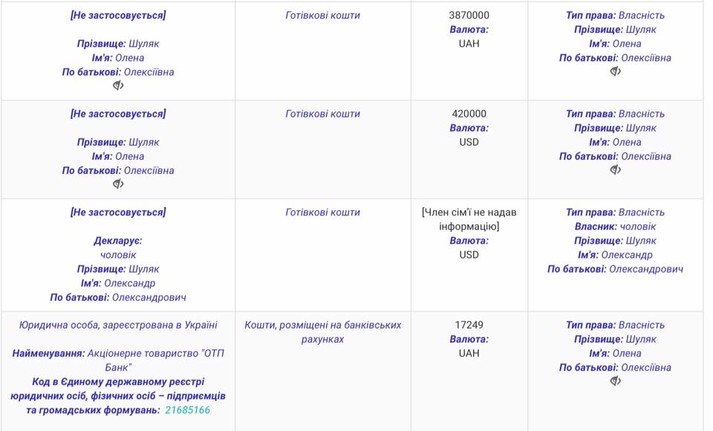The height and width of the screenshot is (431, 713).
Task: Click "Член сім'ї не надав інформацію" notice
Action: (x=468, y=219)
